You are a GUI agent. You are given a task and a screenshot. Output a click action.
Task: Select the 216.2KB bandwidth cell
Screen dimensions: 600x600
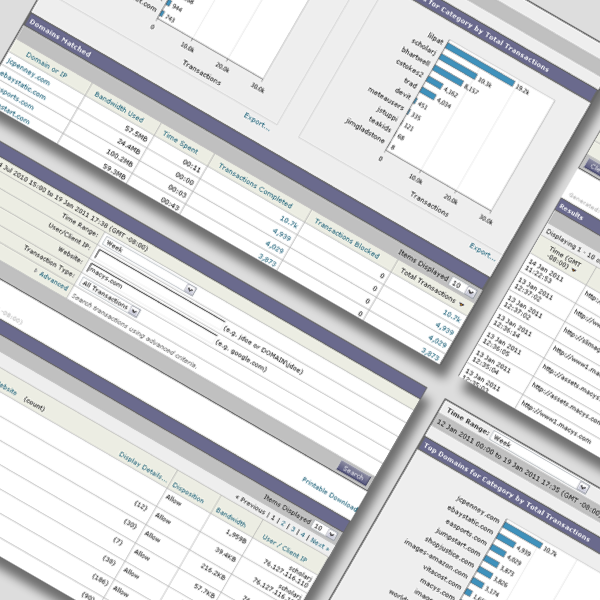[x=213, y=572]
